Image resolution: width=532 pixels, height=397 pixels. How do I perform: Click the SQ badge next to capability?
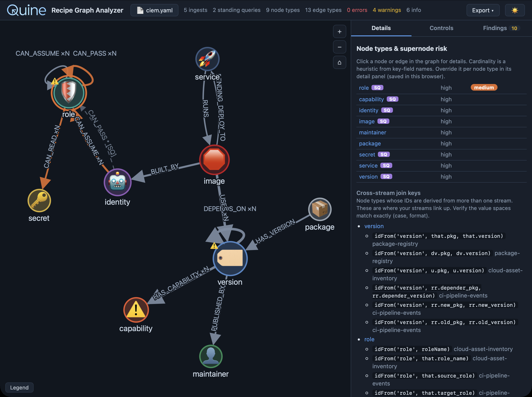[x=393, y=99]
